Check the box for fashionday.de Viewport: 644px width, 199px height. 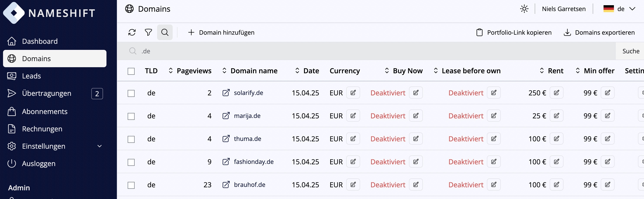point(131,162)
